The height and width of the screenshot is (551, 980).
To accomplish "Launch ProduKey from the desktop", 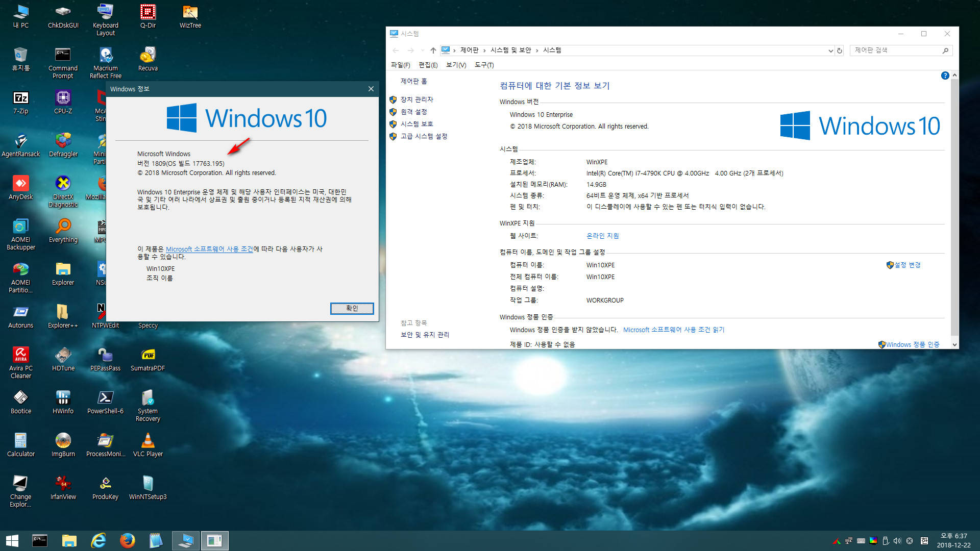I will pyautogui.click(x=105, y=488).
